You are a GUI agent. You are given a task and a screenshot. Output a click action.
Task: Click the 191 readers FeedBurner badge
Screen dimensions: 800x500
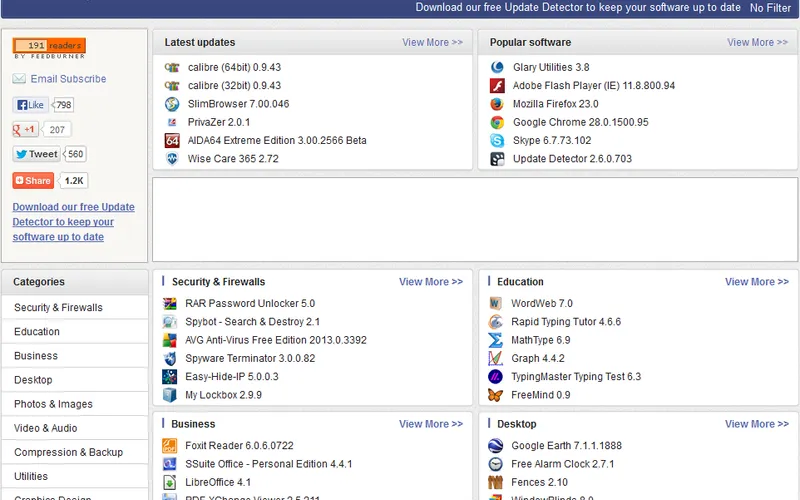[49, 48]
